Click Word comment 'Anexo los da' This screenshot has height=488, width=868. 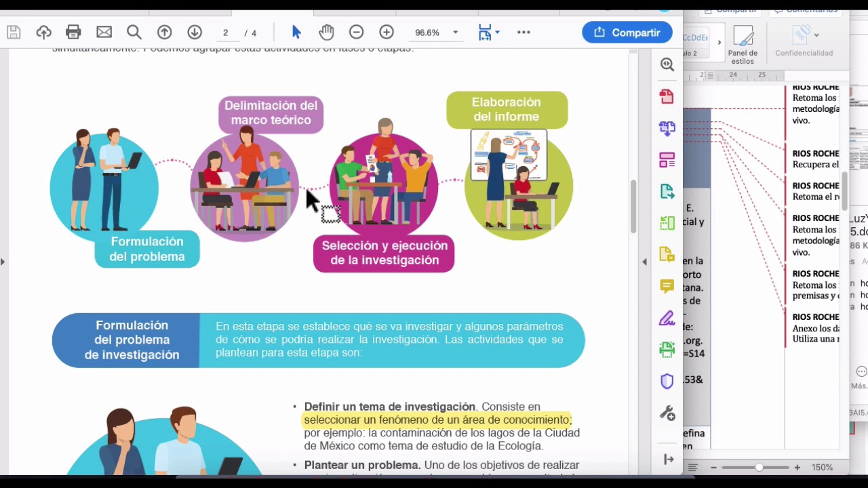(x=816, y=328)
